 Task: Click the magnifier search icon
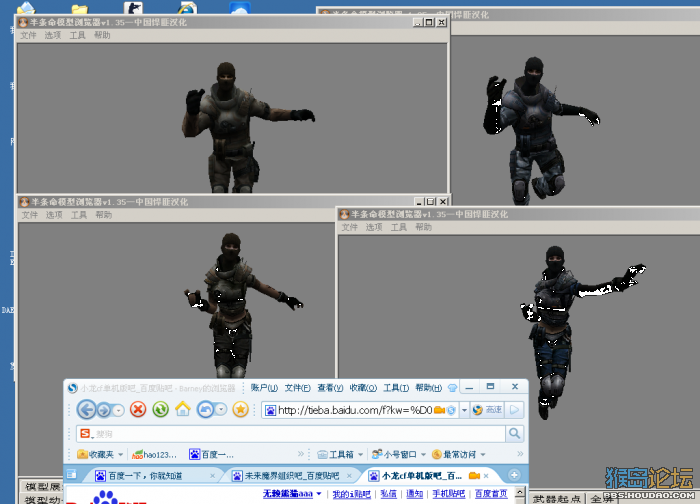(x=514, y=433)
